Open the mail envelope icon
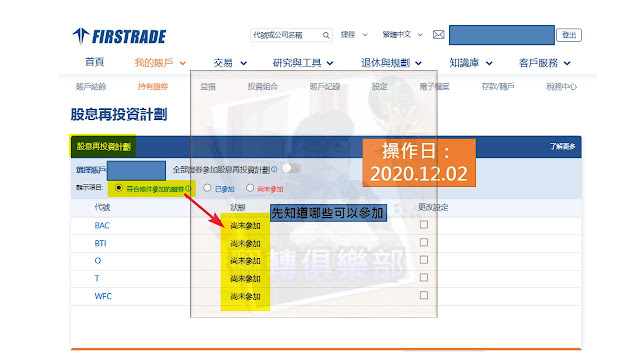The width and height of the screenshot is (640, 360). [x=438, y=35]
